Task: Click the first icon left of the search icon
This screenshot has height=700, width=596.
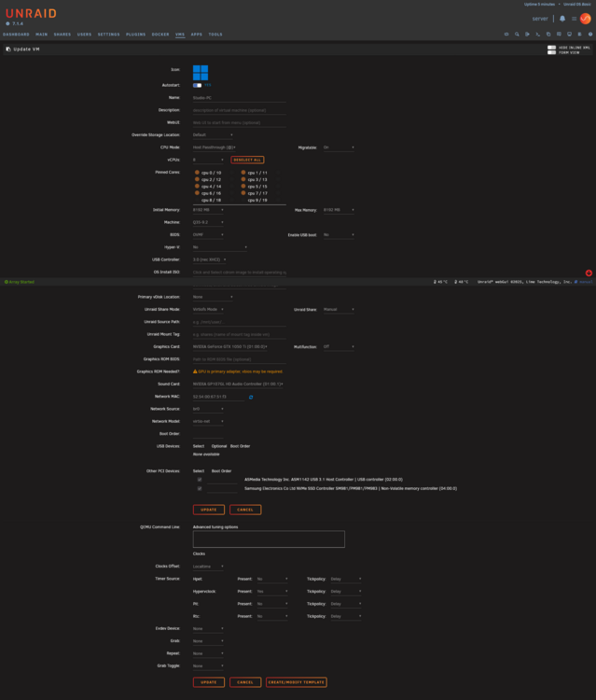Action: point(506,35)
